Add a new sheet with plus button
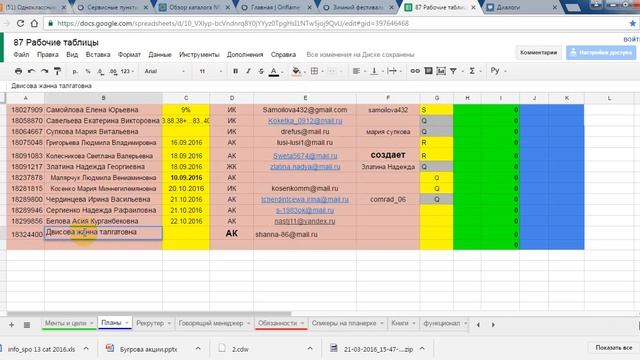Screen dimensions: 640x360 coord(11,325)
